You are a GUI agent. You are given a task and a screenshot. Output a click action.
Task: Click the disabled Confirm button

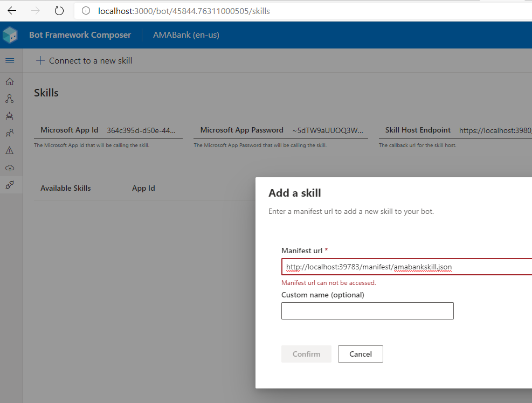pos(306,354)
